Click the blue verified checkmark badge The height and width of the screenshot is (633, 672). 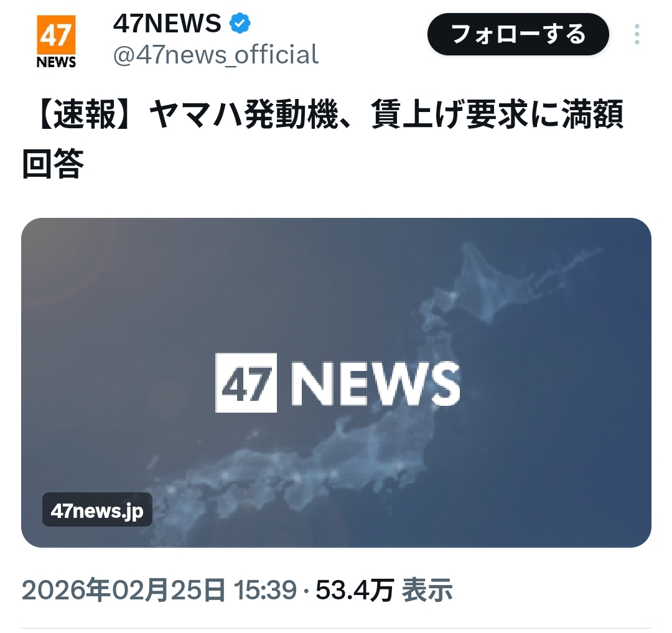[x=240, y=23]
